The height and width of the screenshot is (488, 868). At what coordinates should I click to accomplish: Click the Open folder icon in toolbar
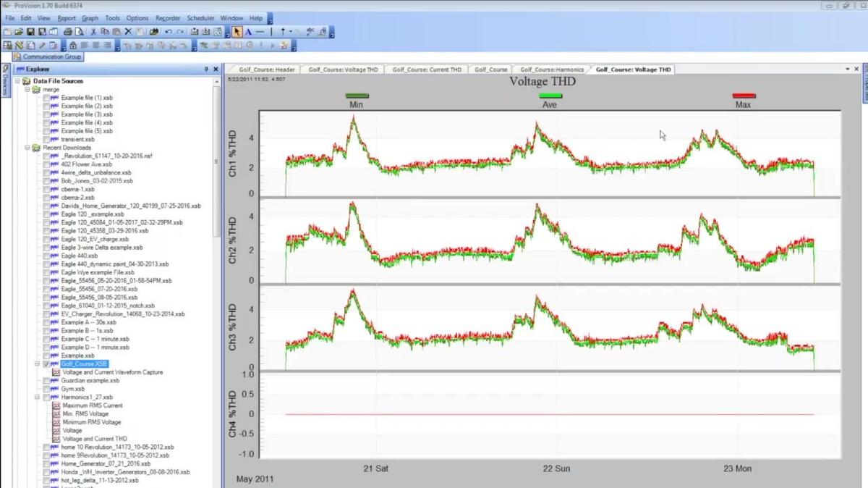[x=18, y=32]
